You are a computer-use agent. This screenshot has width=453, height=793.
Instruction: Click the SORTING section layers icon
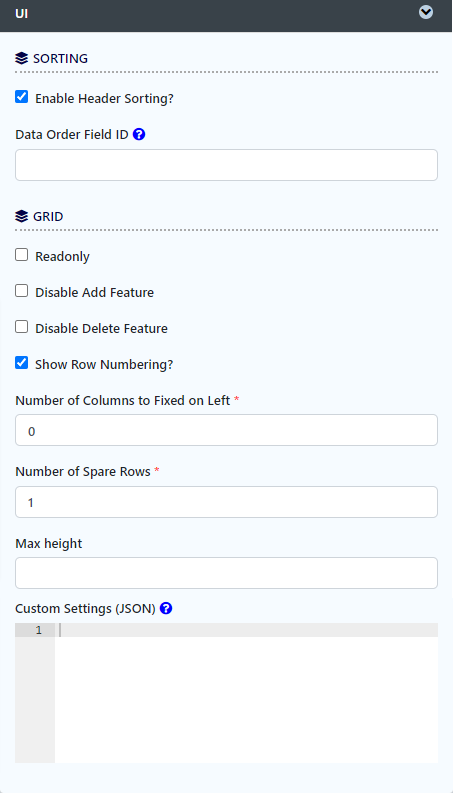point(22,59)
